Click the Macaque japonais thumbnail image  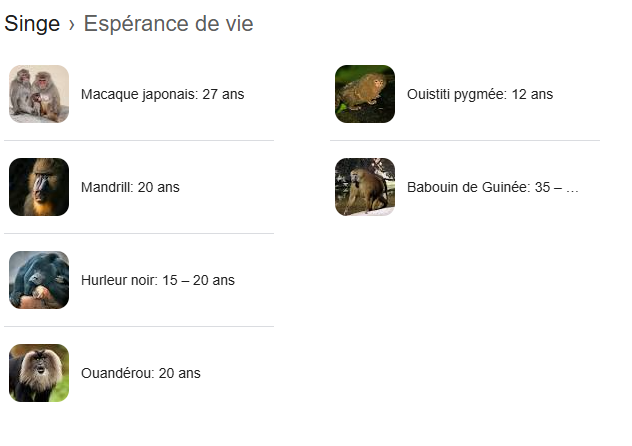pyautogui.click(x=39, y=94)
